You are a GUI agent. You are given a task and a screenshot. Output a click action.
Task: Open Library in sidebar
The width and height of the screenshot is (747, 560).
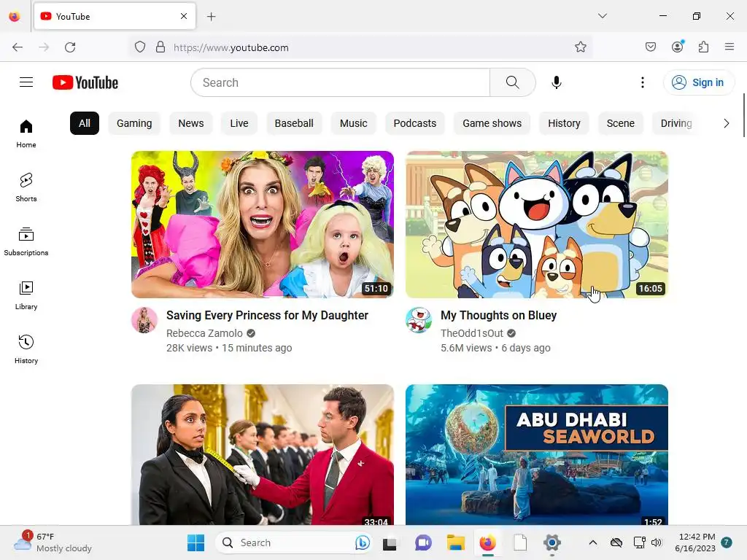[x=26, y=296]
